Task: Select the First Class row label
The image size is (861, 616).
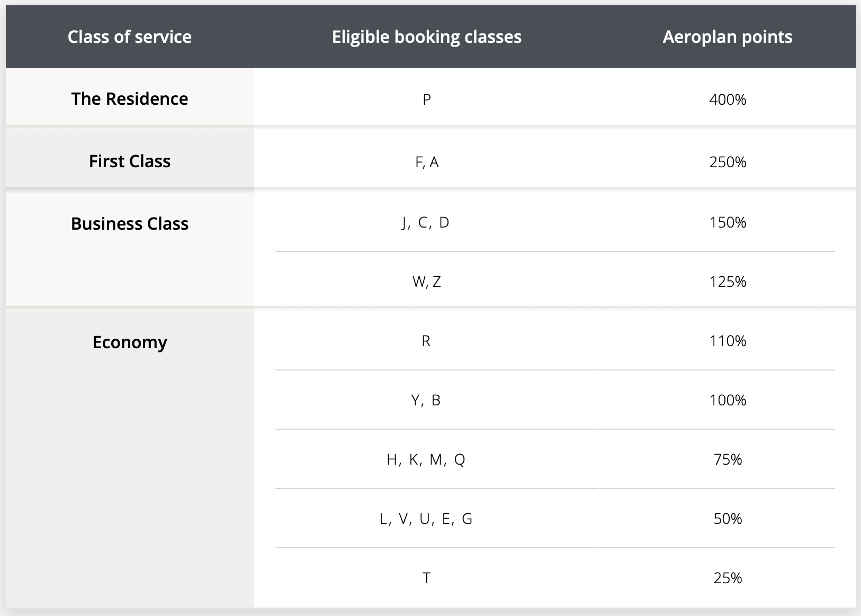Action: [130, 161]
